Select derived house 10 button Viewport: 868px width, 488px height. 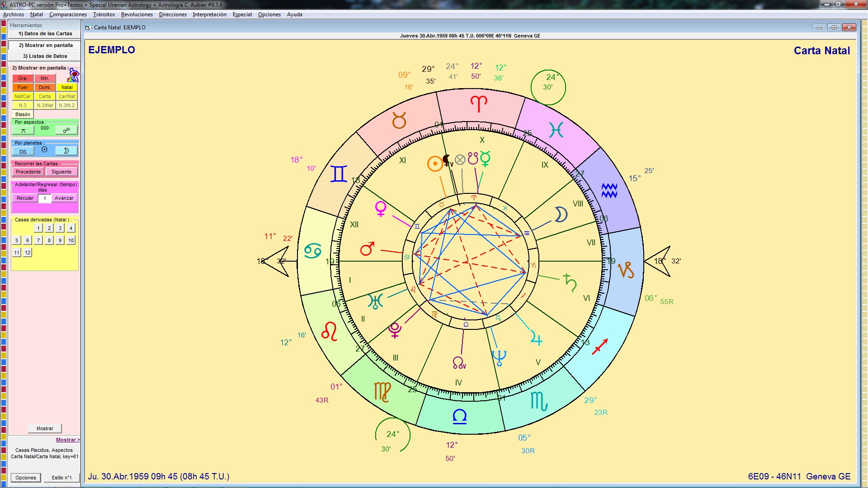coord(71,240)
